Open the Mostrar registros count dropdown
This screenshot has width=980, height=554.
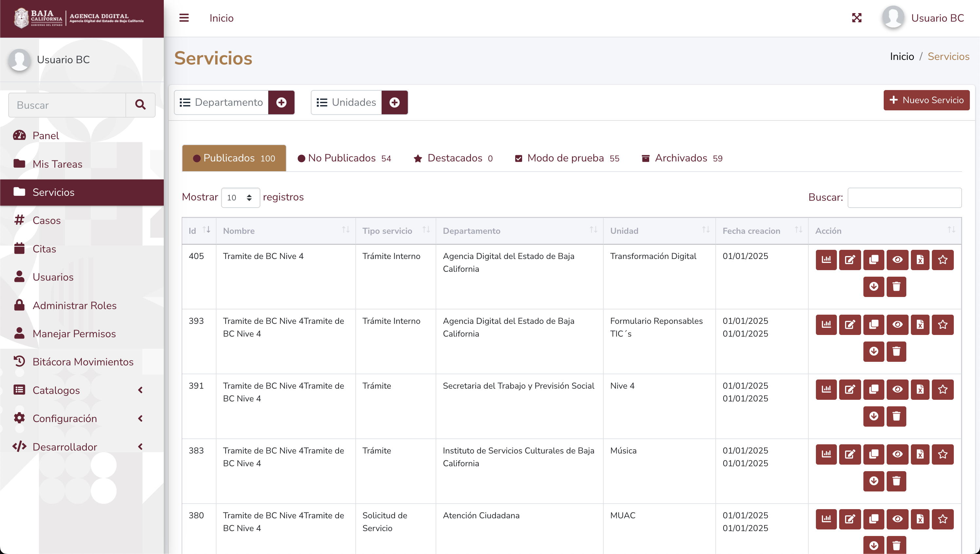click(x=240, y=197)
